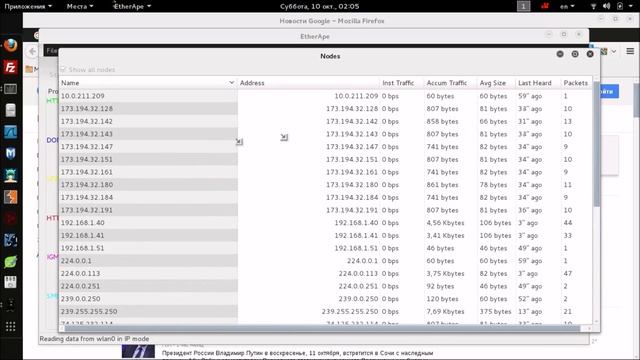Select the 10.0.211.209 node row
The width and height of the screenshot is (640, 360).
point(325,96)
